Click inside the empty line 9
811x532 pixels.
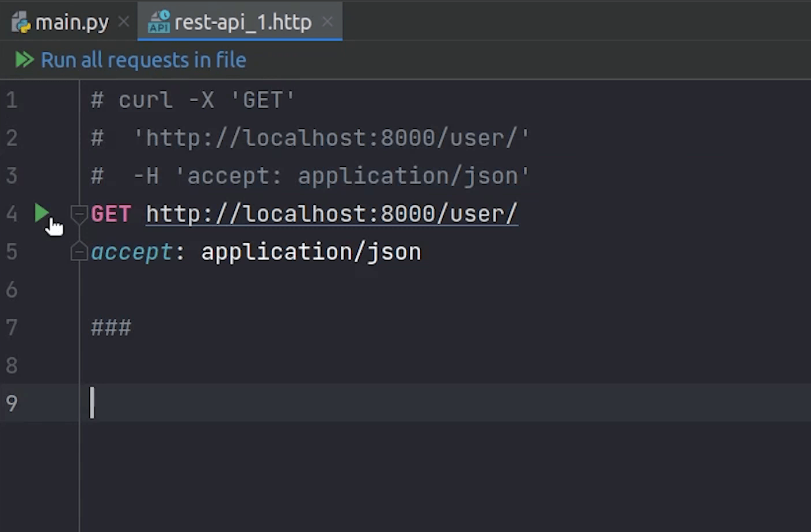(173, 403)
